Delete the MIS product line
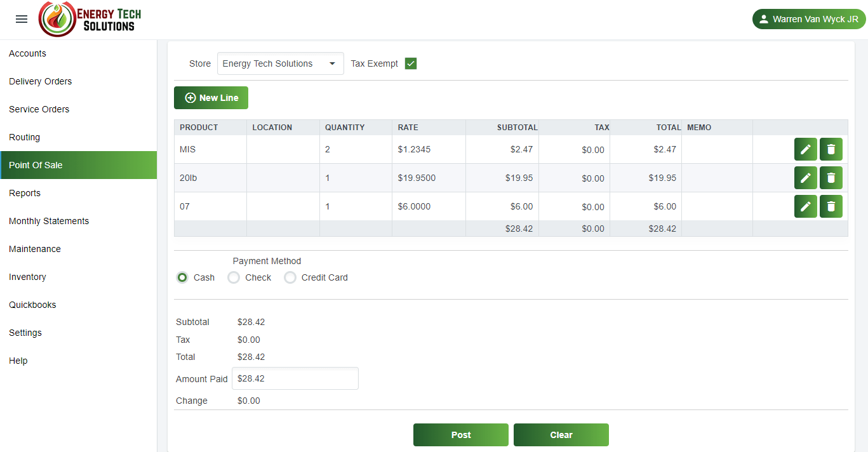This screenshot has height=452, width=868. (x=831, y=149)
